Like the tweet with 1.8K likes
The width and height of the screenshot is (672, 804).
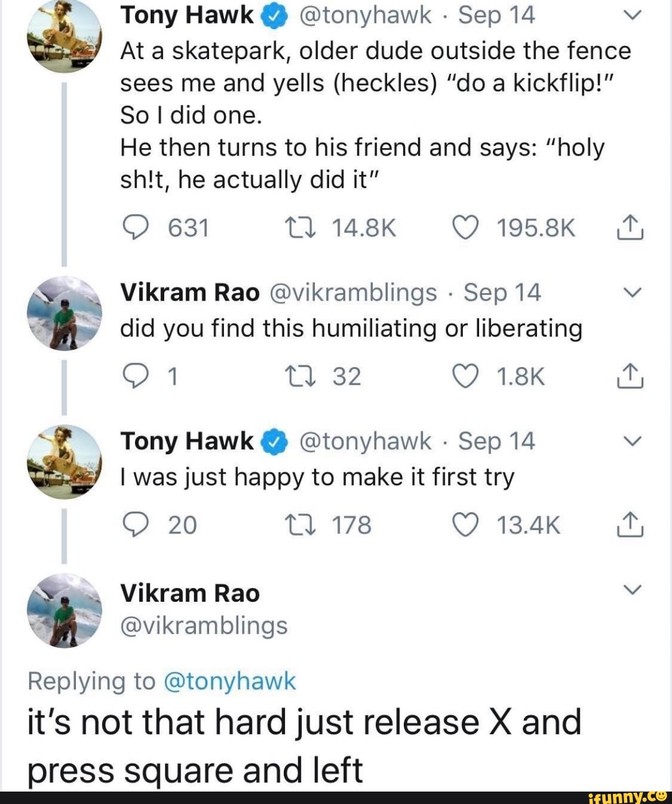click(464, 376)
